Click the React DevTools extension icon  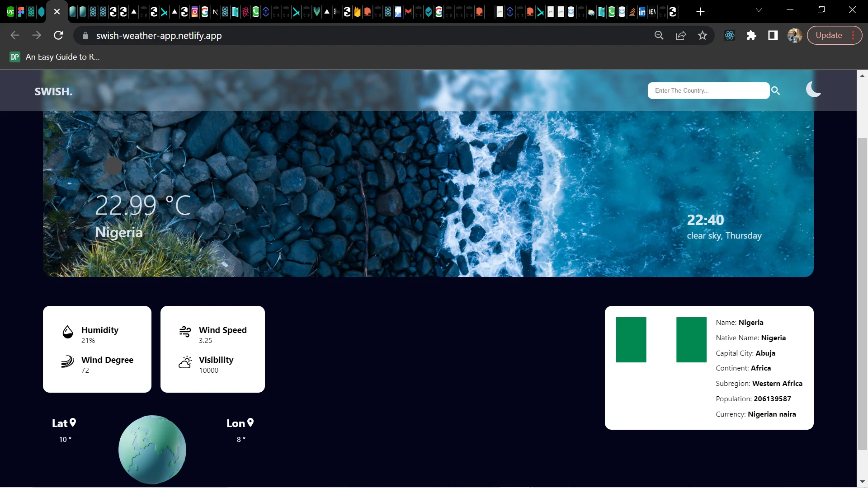(x=729, y=35)
